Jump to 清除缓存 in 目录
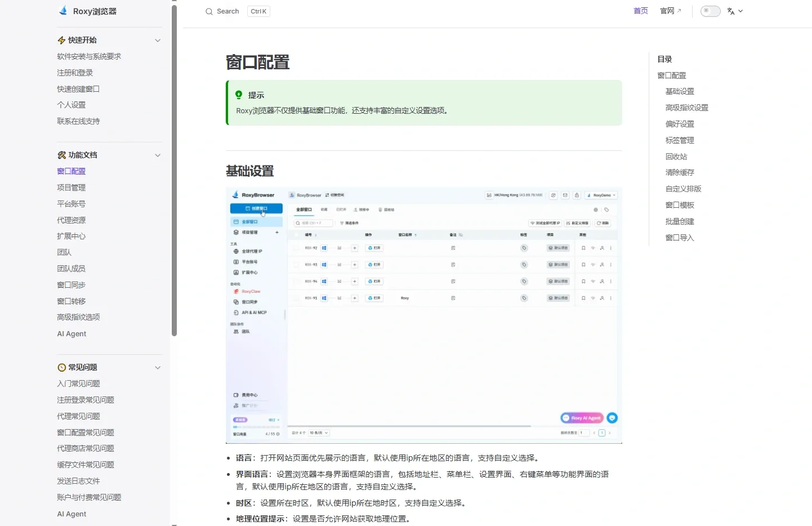The width and height of the screenshot is (812, 526). (680, 173)
